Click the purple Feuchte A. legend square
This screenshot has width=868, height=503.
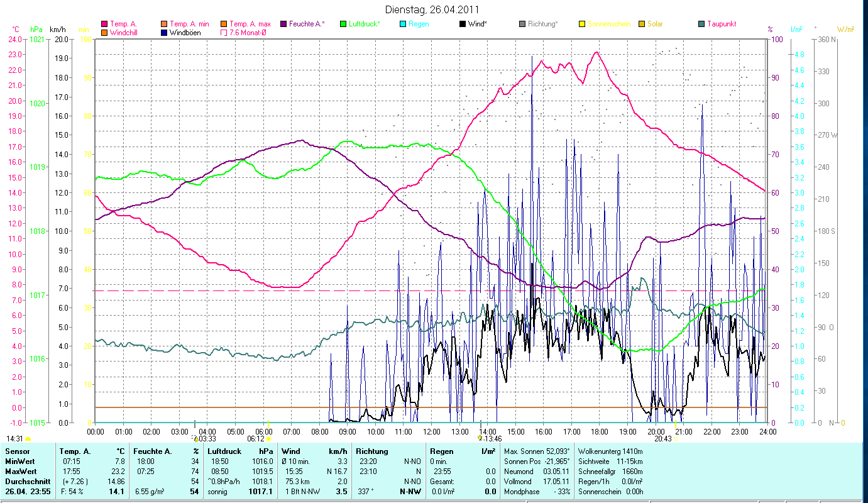tap(282, 24)
